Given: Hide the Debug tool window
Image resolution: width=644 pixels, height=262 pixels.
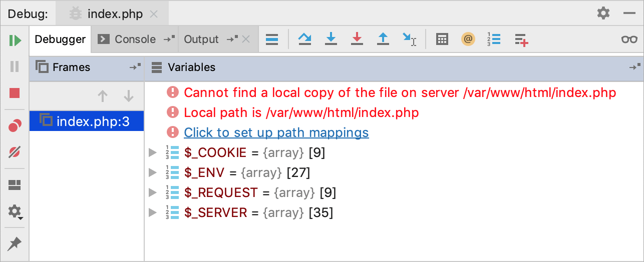Looking at the screenshot, I should [629, 13].
